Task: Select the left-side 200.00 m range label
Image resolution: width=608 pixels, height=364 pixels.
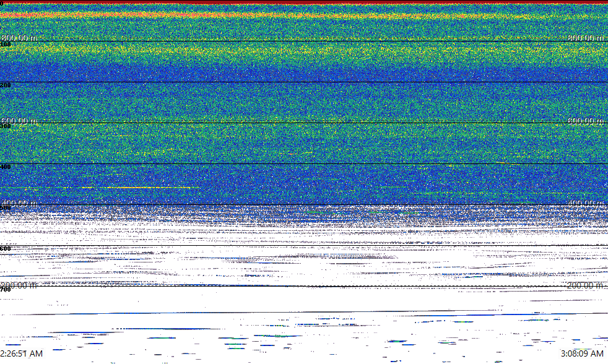Action: tap(19, 286)
